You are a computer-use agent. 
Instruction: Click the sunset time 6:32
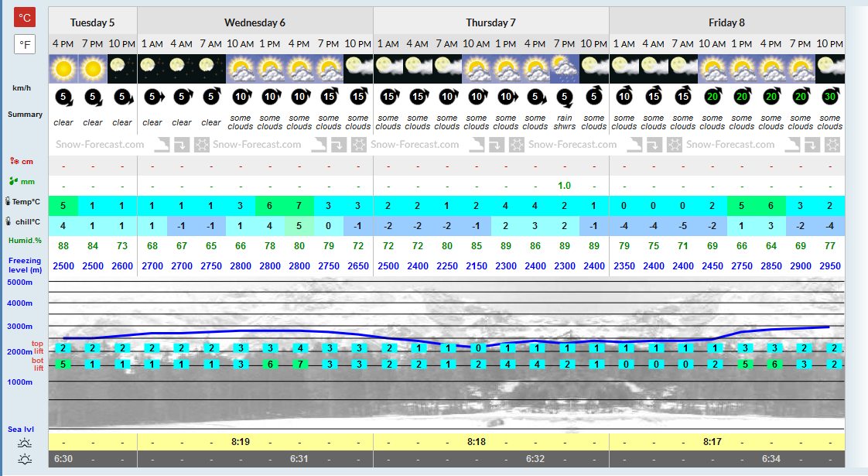pyautogui.click(x=535, y=459)
